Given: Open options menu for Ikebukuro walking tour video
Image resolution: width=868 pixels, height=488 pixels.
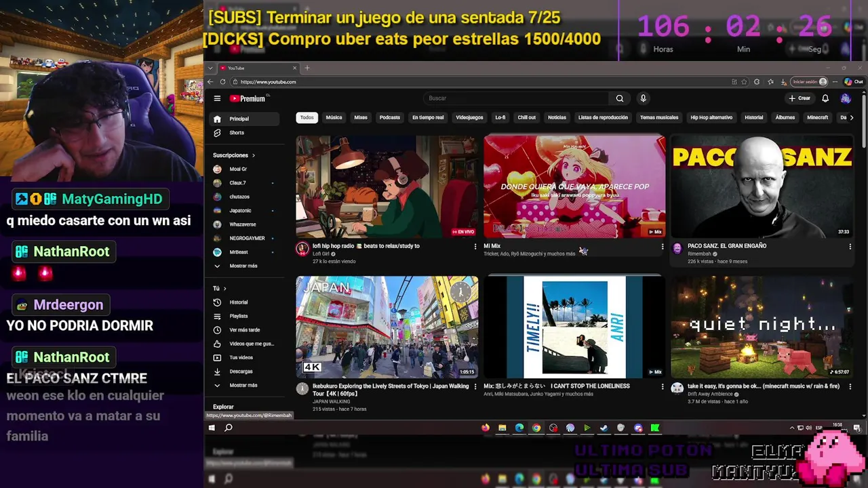Looking at the screenshot, I should coord(475,386).
